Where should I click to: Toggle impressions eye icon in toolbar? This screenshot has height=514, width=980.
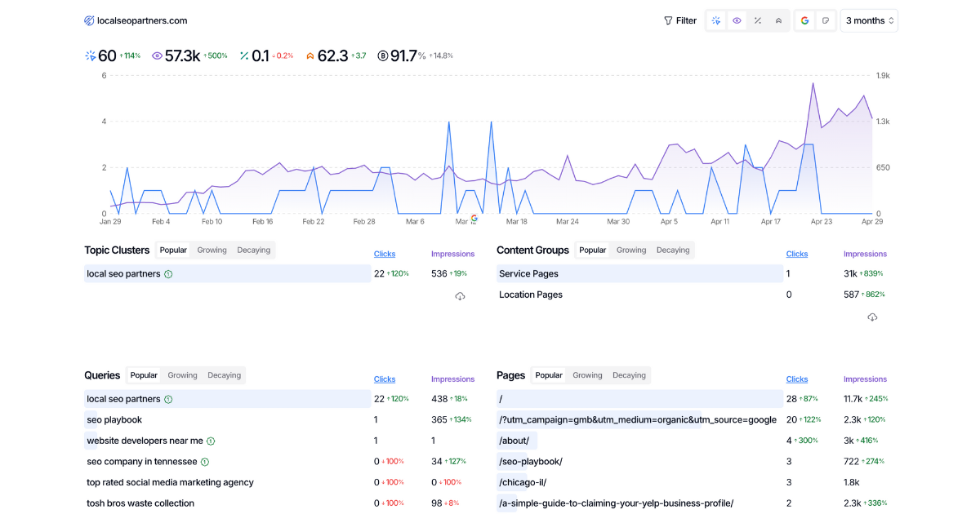[x=737, y=20]
